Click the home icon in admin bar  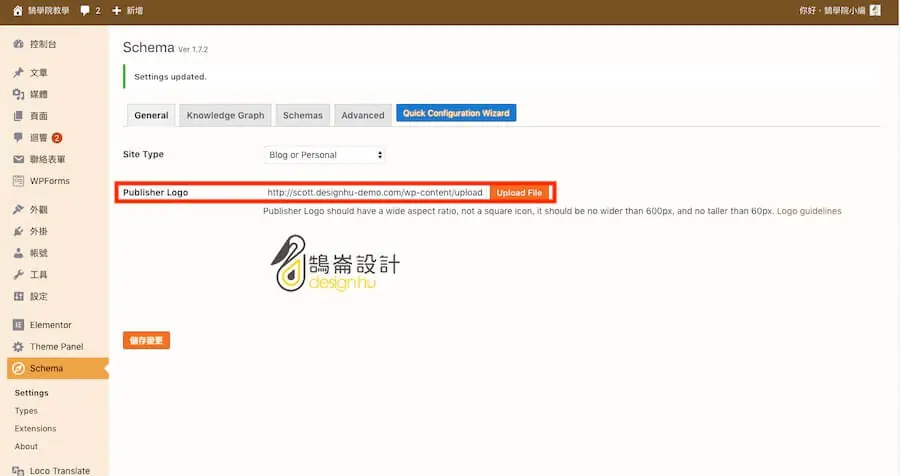coord(17,10)
